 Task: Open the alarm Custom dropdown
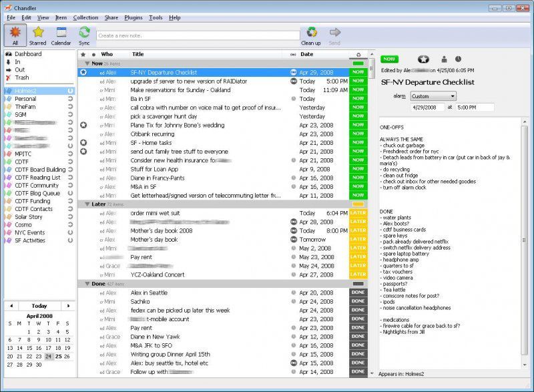coord(433,96)
